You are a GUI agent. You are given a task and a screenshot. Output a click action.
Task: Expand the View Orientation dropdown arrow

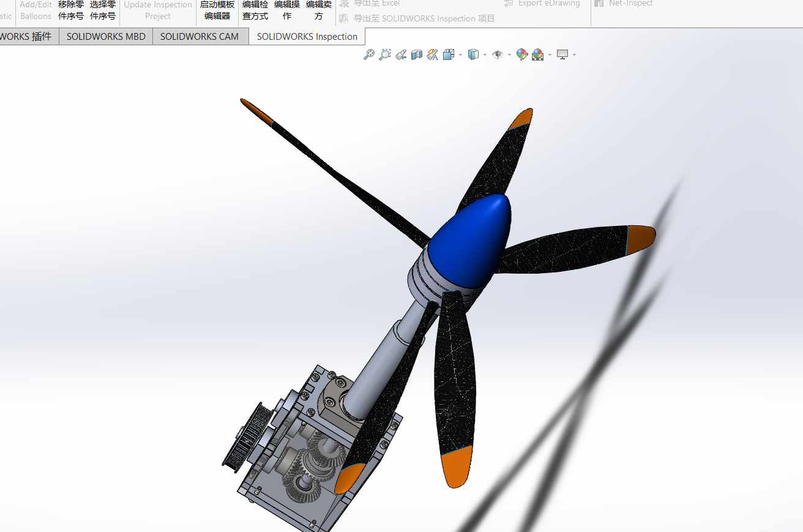[460, 54]
